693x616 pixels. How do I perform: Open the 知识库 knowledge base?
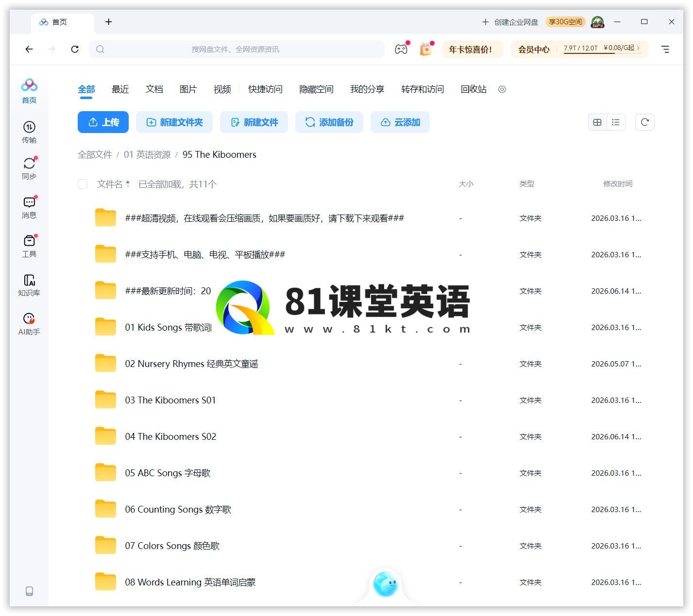pyautogui.click(x=29, y=285)
